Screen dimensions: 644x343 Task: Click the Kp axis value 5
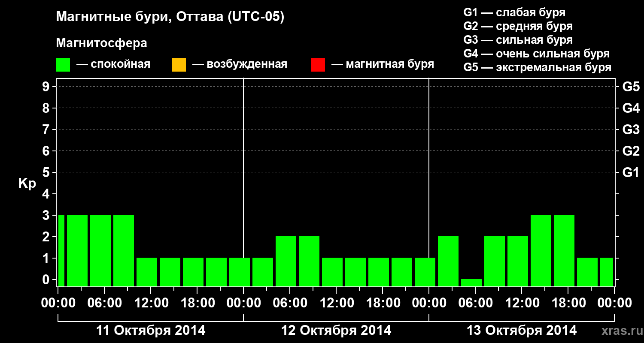(x=47, y=172)
